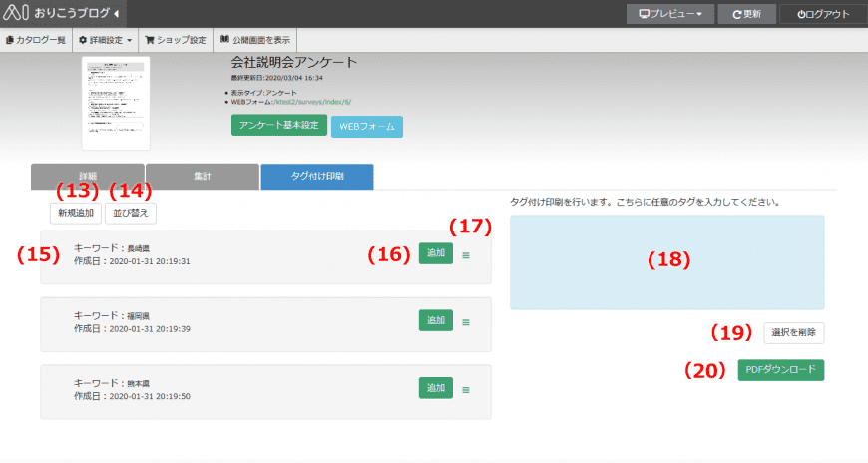Click the 選択を削除 button
This screenshot has width=868, height=463.
(794, 333)
